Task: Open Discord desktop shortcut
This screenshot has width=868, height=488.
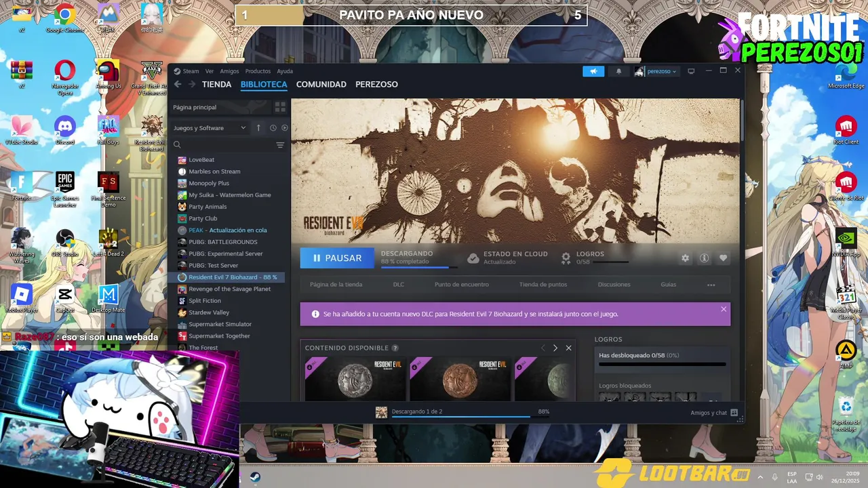Action: (x=65, y=130)
